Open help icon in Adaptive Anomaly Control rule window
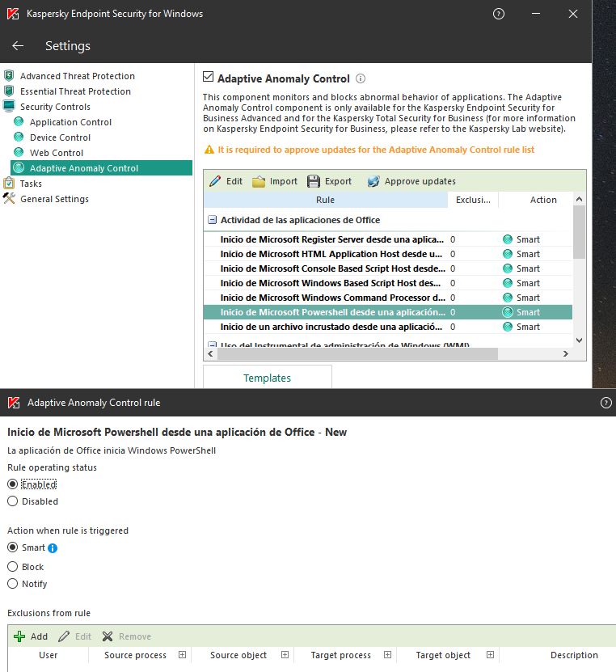The width and height of the screenshot is (616, 672). (x=605, y=403)
